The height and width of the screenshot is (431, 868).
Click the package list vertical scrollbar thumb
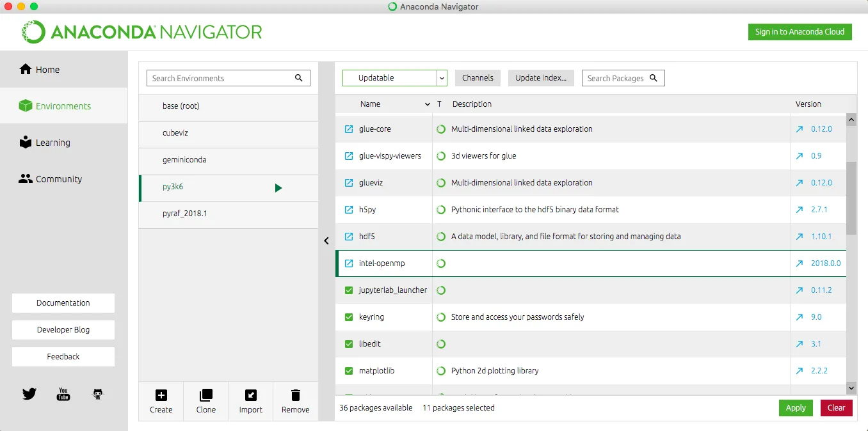pyautogui.click(x=851, y=198)
